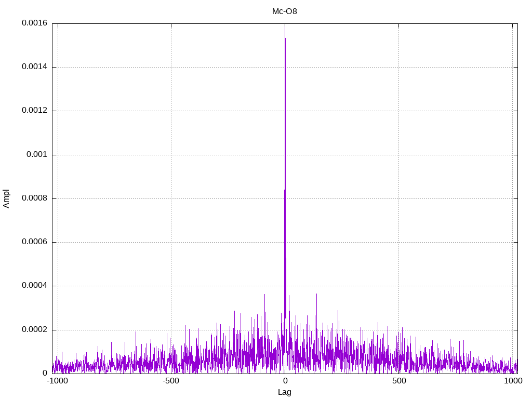Click the -500 x-axis tick label

pyautogui.click(x=171, y=381)
